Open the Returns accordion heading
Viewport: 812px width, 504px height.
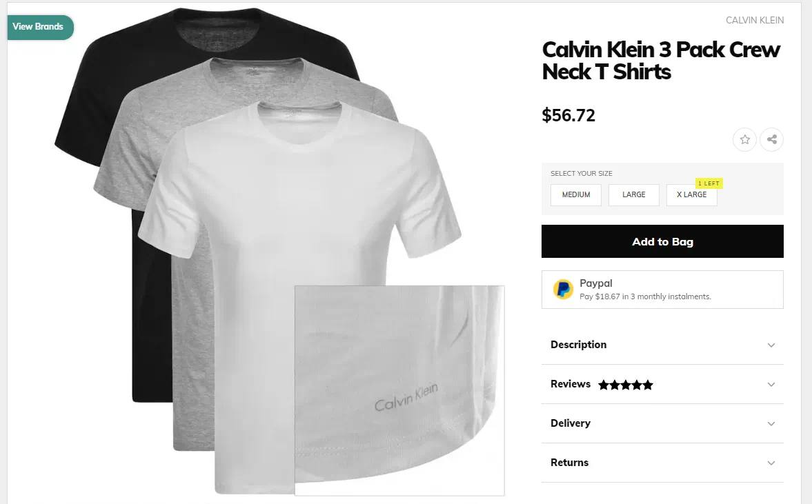pyautogui.click(x=662, y=463)
